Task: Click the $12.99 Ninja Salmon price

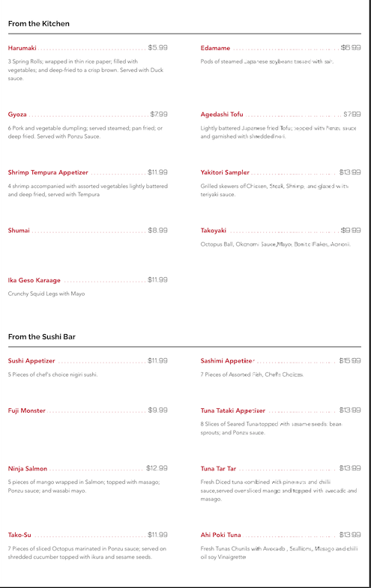Action: tap(157, 468)
